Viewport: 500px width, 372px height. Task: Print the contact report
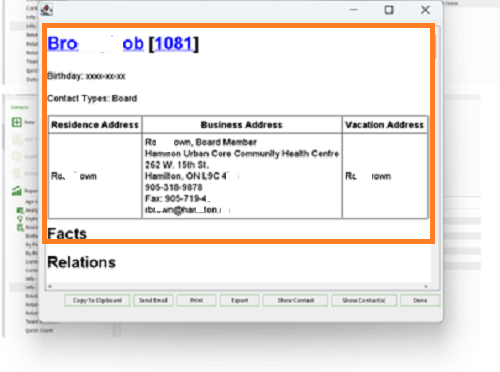[x=196, y=300]
